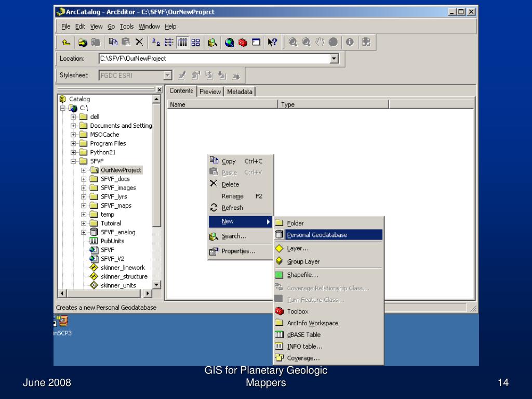Click the Copy toolbar icon
This screenshot has height=399, width=532.
click(x=113, y=42)
